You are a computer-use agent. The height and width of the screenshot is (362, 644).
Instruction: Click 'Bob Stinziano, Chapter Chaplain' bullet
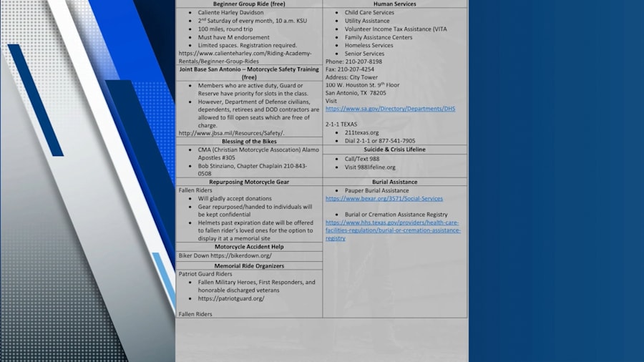pos(253,170)
